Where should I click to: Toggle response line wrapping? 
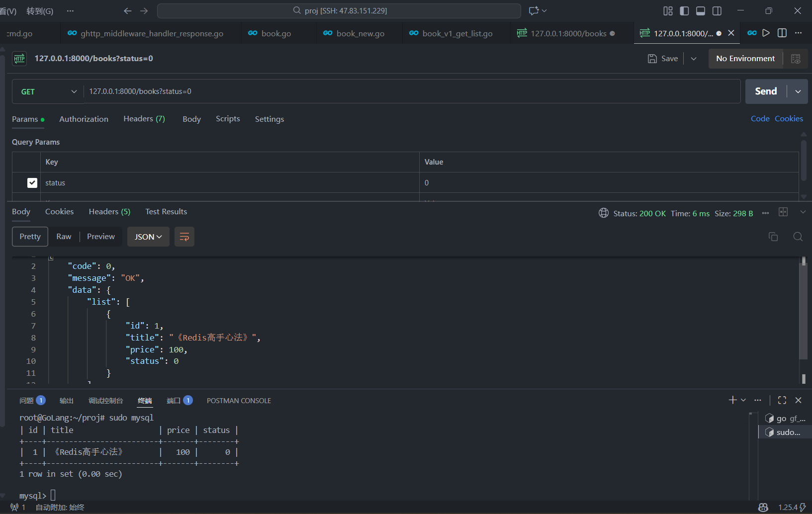184,237
